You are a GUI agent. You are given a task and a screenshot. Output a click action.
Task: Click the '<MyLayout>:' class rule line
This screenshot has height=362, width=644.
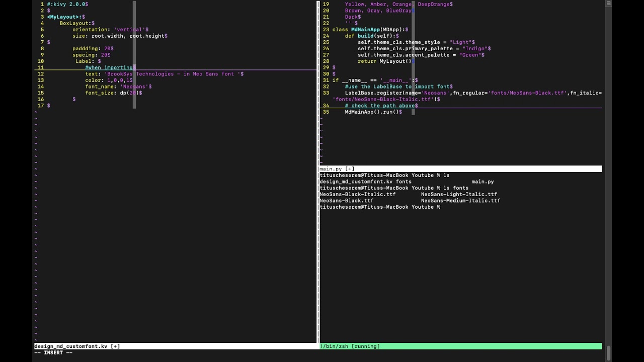tap(66, 17)
